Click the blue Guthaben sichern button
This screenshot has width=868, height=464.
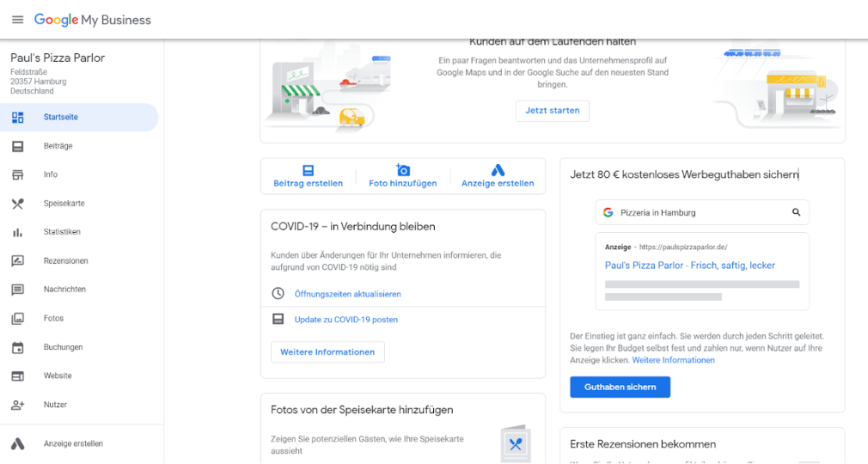[620, 387]
